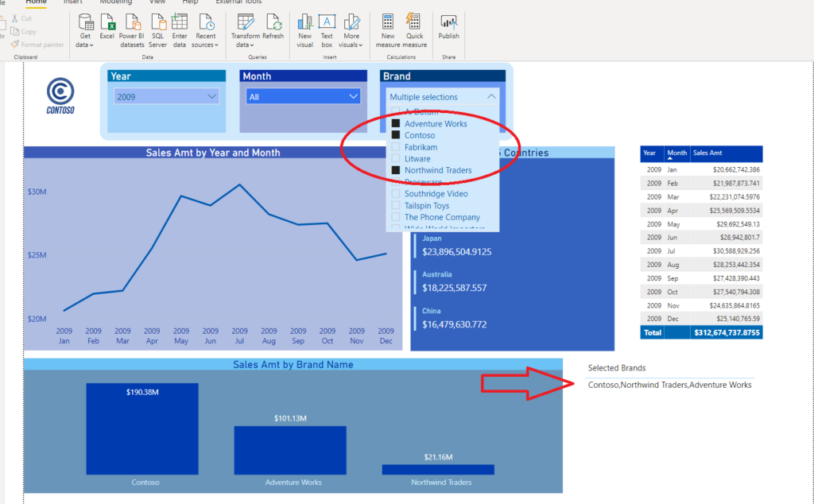Select the Adventure Works bar
This screenshot has height=504, width=814.
(x=290, y=450)
